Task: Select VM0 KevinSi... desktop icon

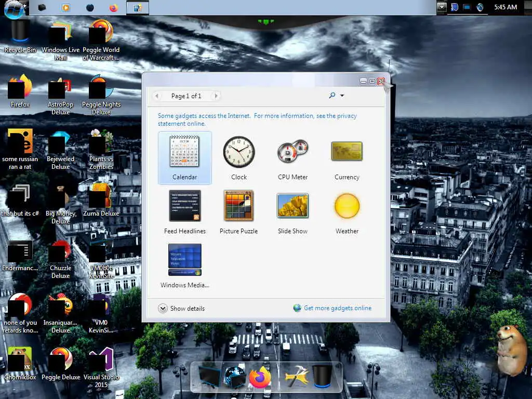Action: 101,313
